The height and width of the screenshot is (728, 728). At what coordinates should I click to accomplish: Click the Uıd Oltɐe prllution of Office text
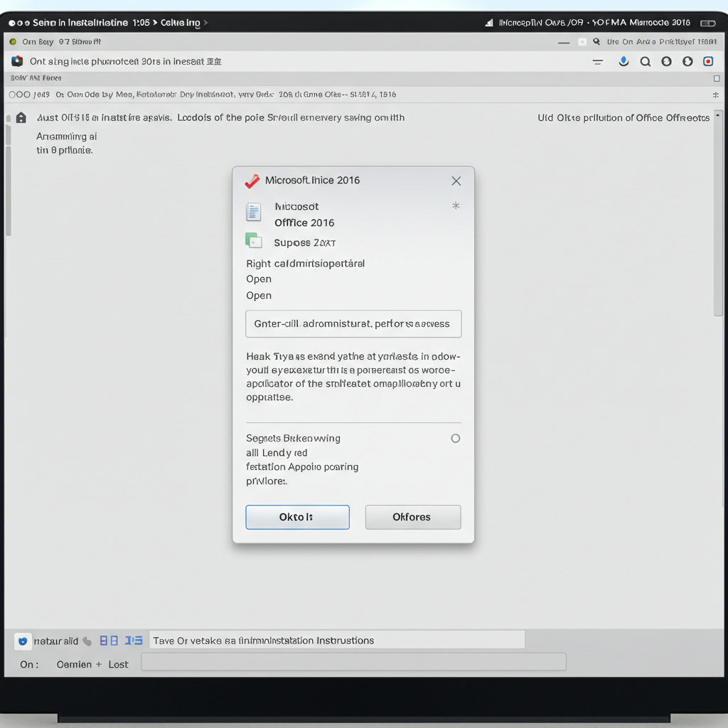(x=623, y=118)
